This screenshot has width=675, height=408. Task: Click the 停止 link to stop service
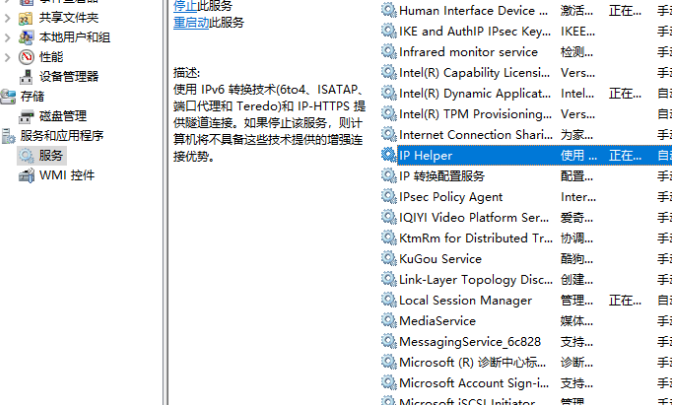(184, 6)
